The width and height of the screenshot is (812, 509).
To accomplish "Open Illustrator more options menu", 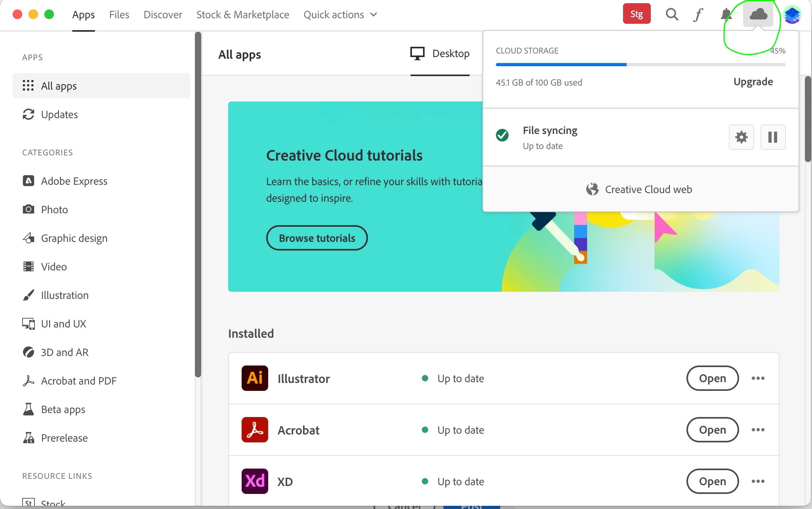I will coord(758,378).
